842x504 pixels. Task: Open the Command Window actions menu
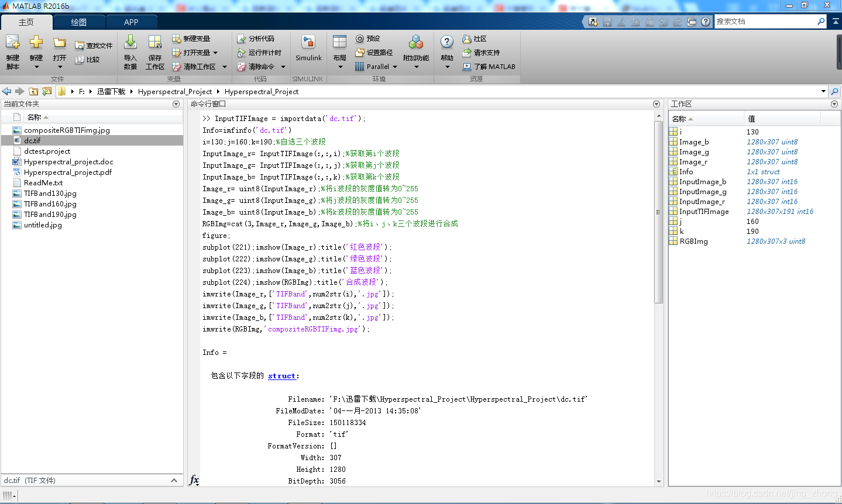[657, 104]
